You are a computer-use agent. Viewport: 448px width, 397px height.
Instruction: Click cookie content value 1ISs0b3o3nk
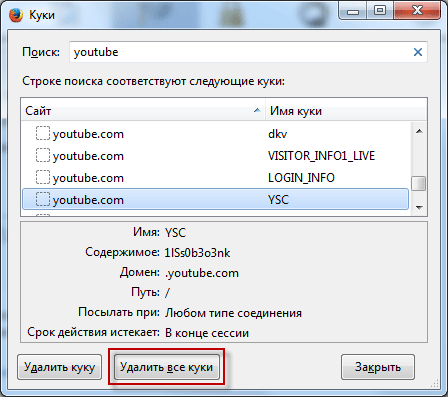tap(197, 253)
